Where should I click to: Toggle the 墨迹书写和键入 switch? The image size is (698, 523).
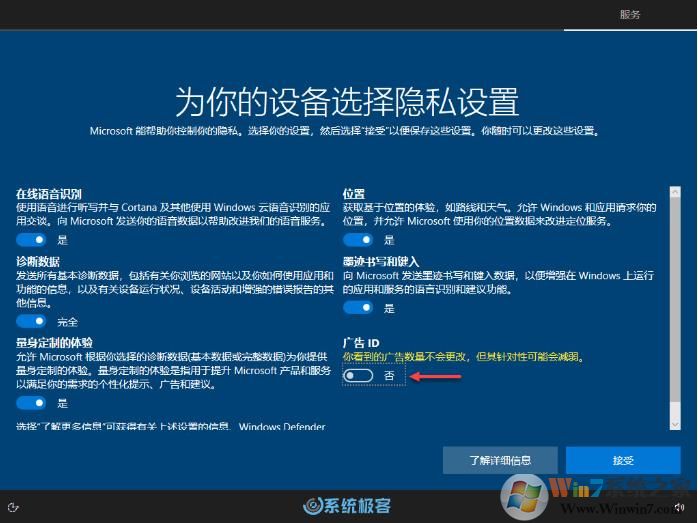pyautogui.click(x=358, y=308)
